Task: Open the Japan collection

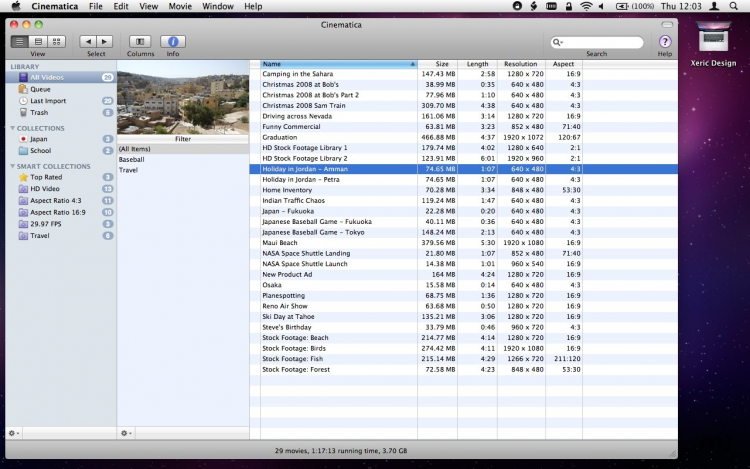Action: [x=39, y=139]
